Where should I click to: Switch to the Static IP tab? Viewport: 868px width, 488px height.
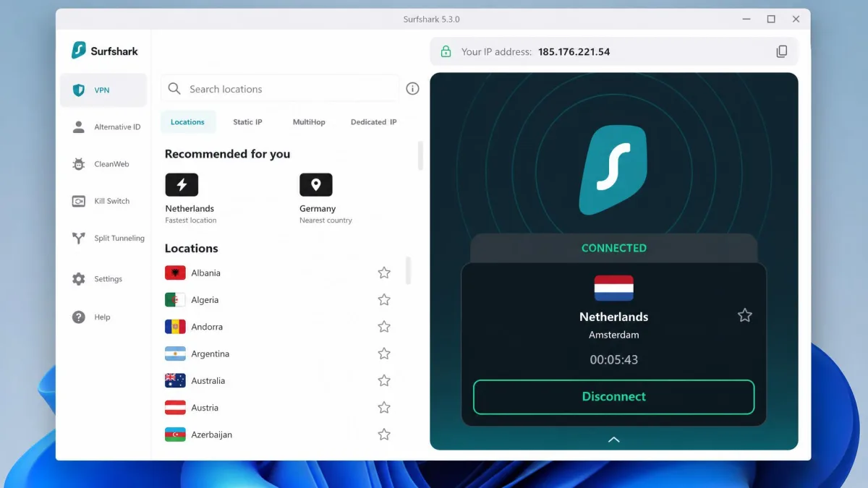pos(247,122)
